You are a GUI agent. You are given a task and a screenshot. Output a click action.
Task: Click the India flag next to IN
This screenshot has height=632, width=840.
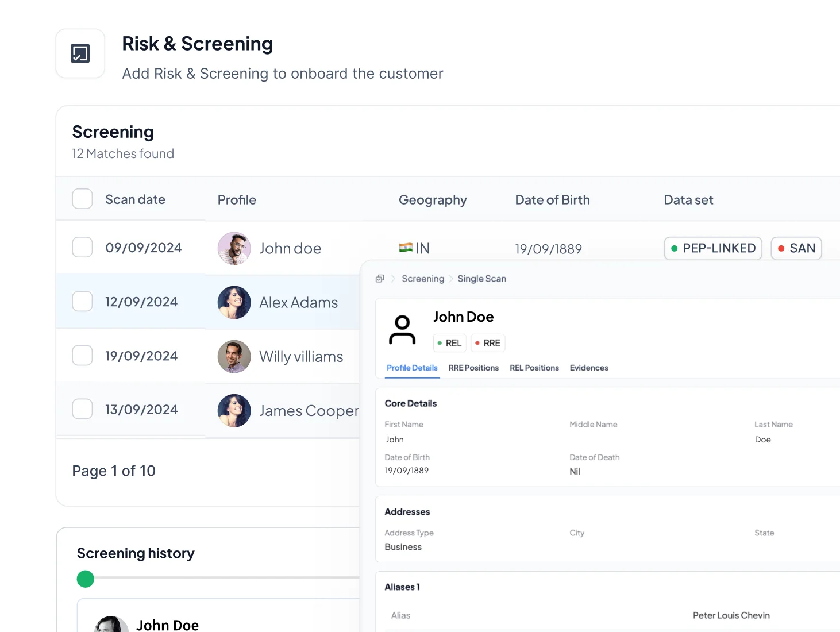[x=406, y=247]
